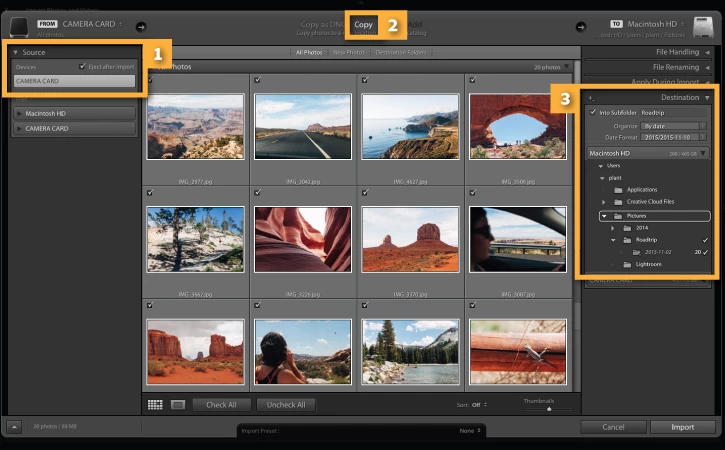Click the Macintosh HD drive icon in header
This screenshot has width=725, height=450.
[x=703, y=27]
